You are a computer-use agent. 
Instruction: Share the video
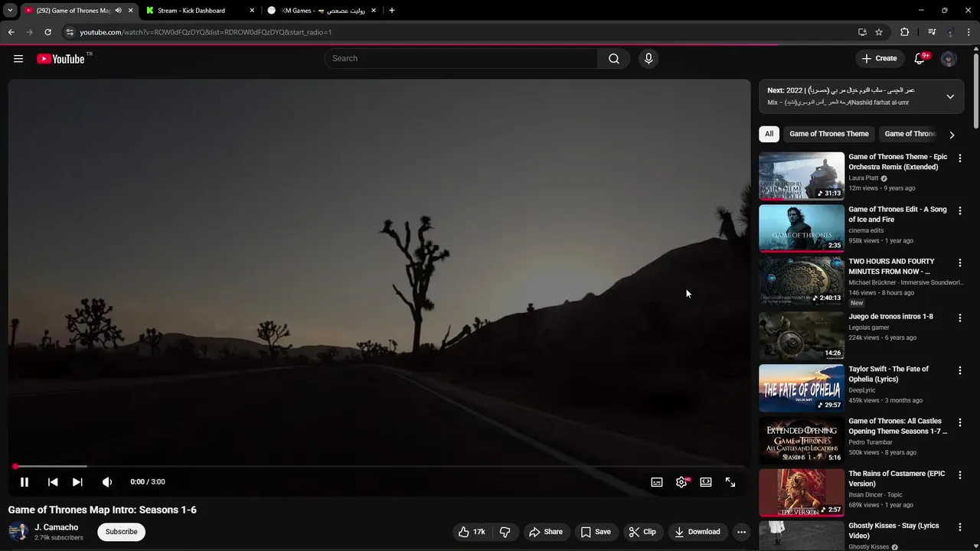547,532
